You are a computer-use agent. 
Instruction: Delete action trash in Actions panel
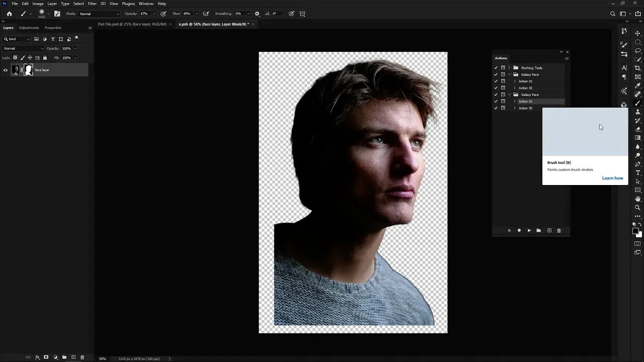point(558,230)
